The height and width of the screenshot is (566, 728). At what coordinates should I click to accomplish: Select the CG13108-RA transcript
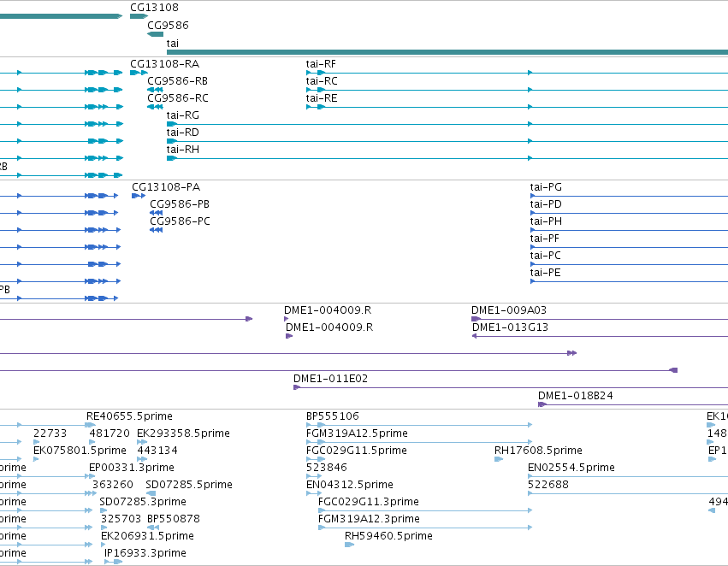coord(164,63)
